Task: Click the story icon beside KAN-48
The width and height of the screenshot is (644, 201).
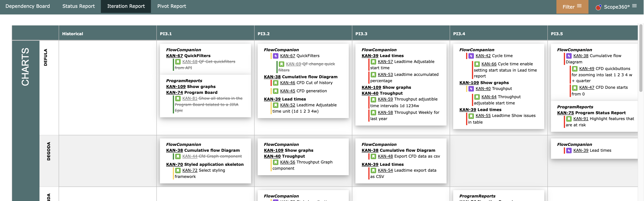Action: tap(373, 156)
